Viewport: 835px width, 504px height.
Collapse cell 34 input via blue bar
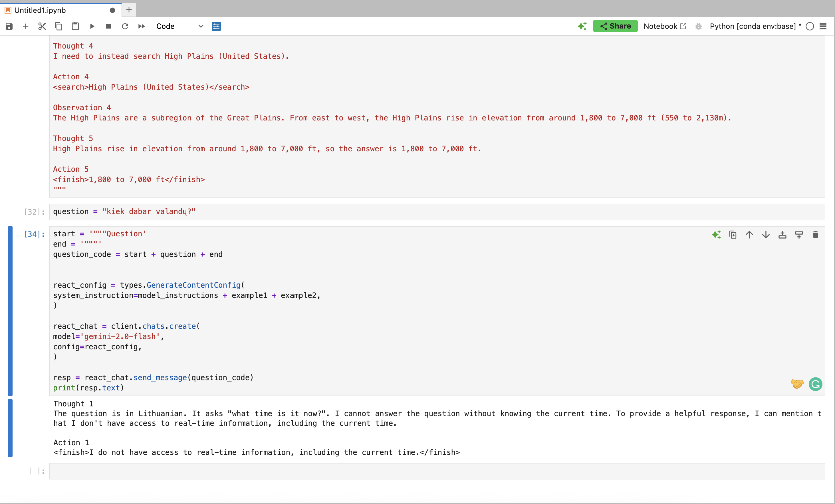10,311
